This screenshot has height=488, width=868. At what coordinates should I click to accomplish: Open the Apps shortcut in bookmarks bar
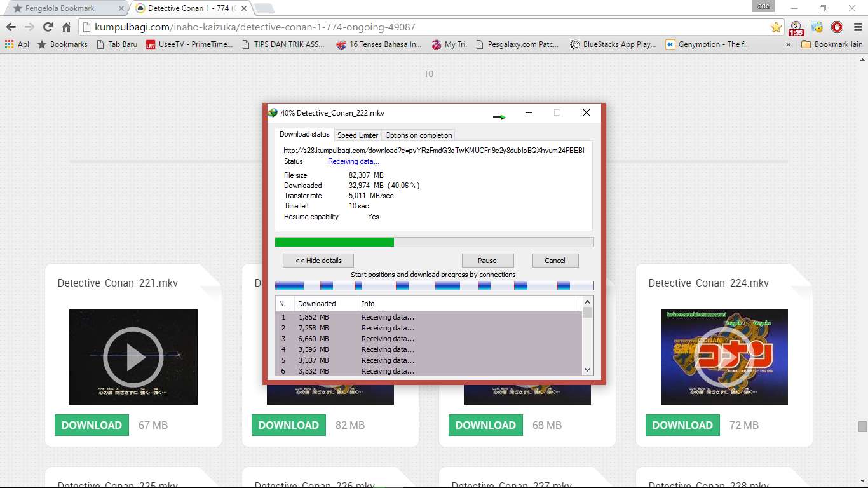(x=17, y=44)
